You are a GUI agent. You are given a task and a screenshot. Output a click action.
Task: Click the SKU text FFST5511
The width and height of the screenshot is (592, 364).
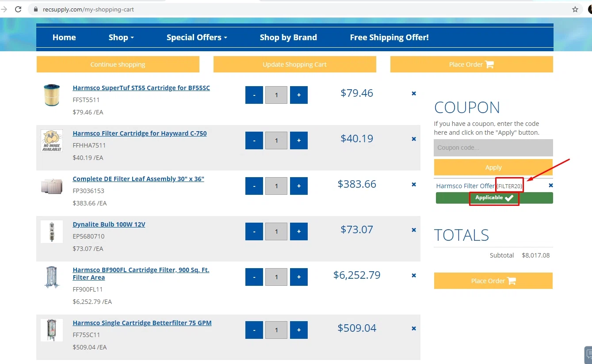click(x=86, y=100)
